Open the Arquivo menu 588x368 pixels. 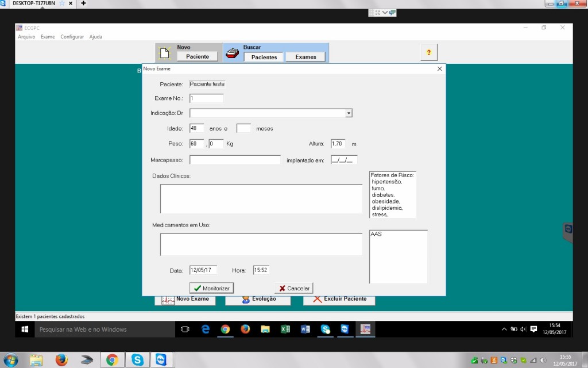26,37
